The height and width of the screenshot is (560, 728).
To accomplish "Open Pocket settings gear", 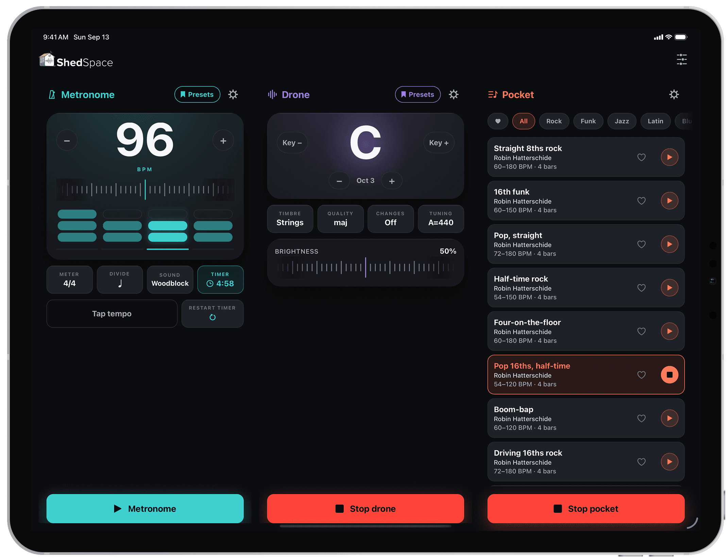I will [674, 94].
